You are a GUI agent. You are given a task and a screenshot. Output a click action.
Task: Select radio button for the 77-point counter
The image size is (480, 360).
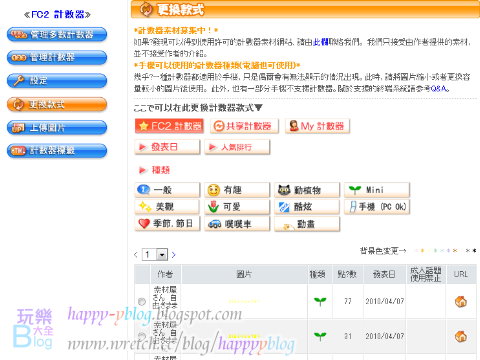142,301
